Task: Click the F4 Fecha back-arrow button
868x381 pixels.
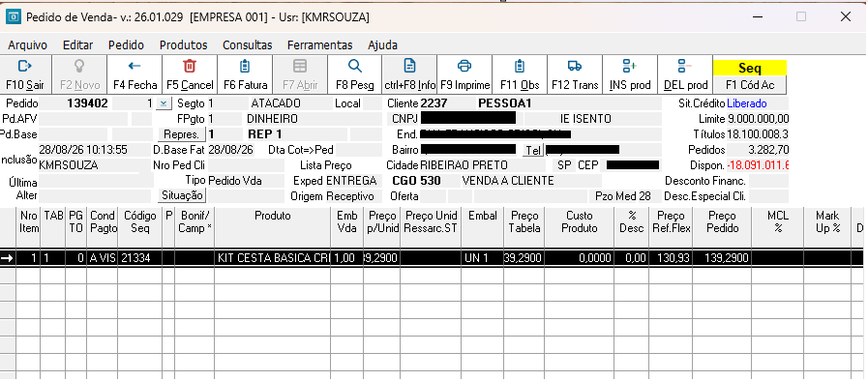Action: 135,74
